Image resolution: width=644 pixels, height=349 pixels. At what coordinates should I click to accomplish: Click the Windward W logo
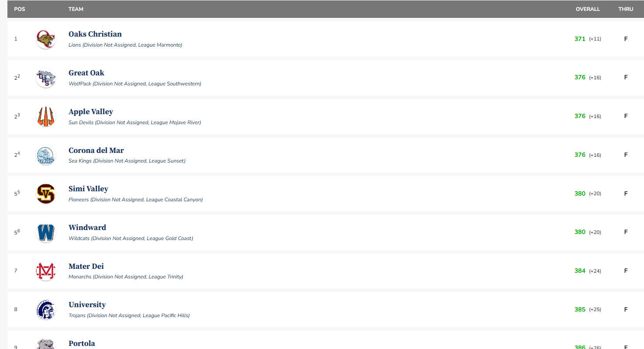click(x=46, y=232)
